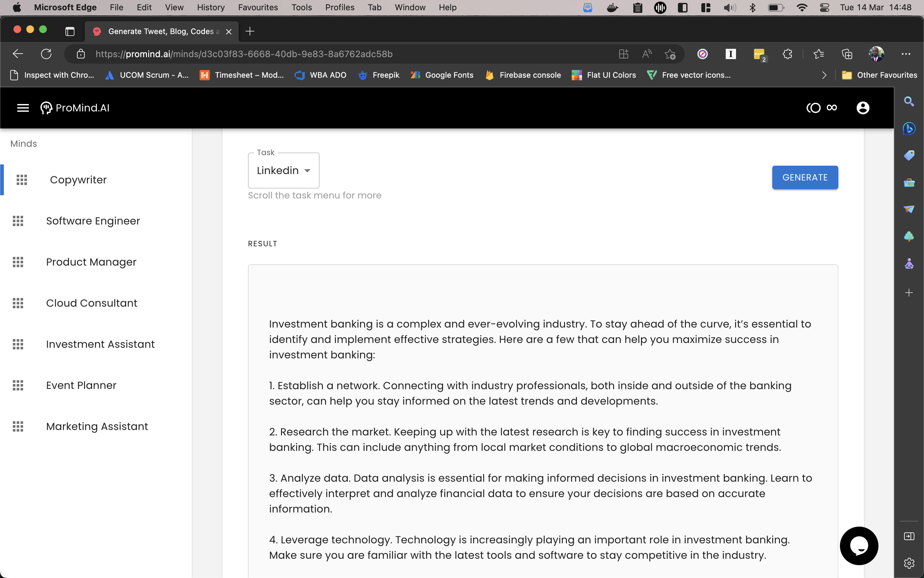This screenshot has height=578, width=924.
Task: Open the Freepik bookmark
Action: pyautogui.click(x=378, y=75)
